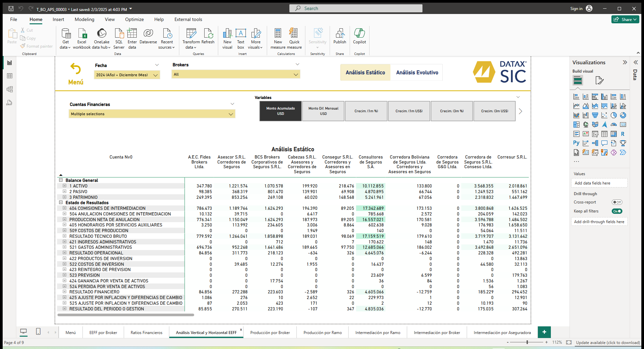Screen dimensions: 644x349
Task: Publish the report
Action: 340,38
